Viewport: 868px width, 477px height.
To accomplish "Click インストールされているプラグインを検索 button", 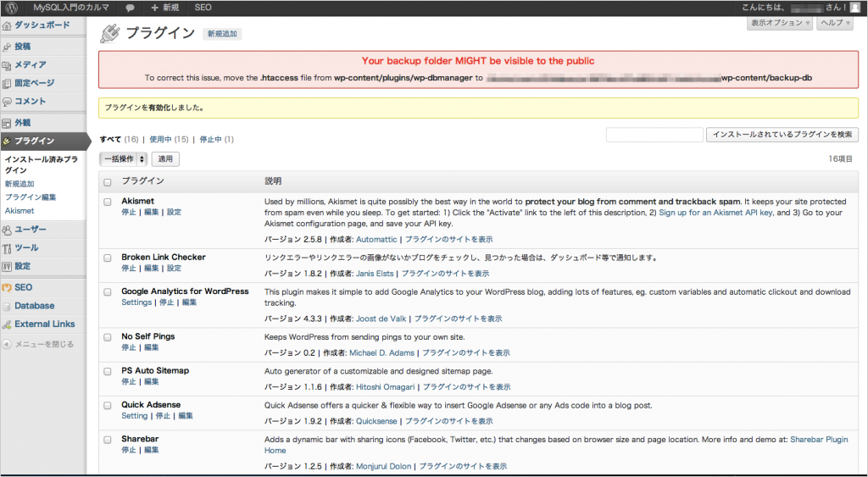I will point(782,135).
